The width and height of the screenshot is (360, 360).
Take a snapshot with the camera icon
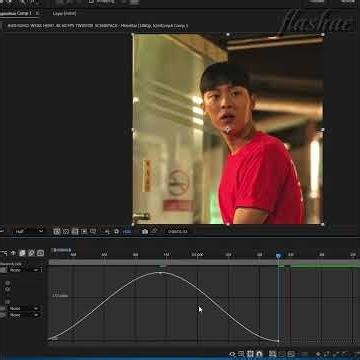click(145, 231)
